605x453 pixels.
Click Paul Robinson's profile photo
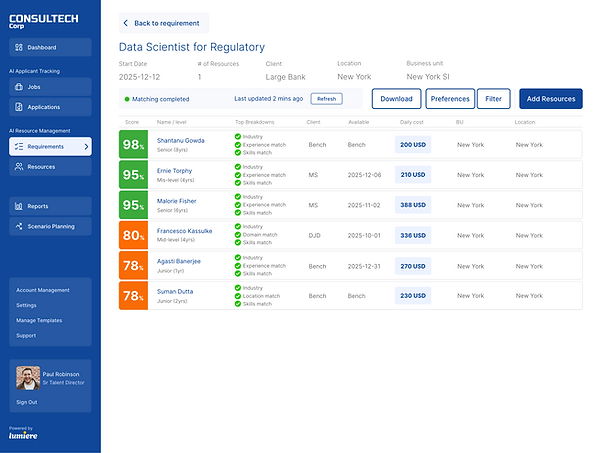pos(28,378)
